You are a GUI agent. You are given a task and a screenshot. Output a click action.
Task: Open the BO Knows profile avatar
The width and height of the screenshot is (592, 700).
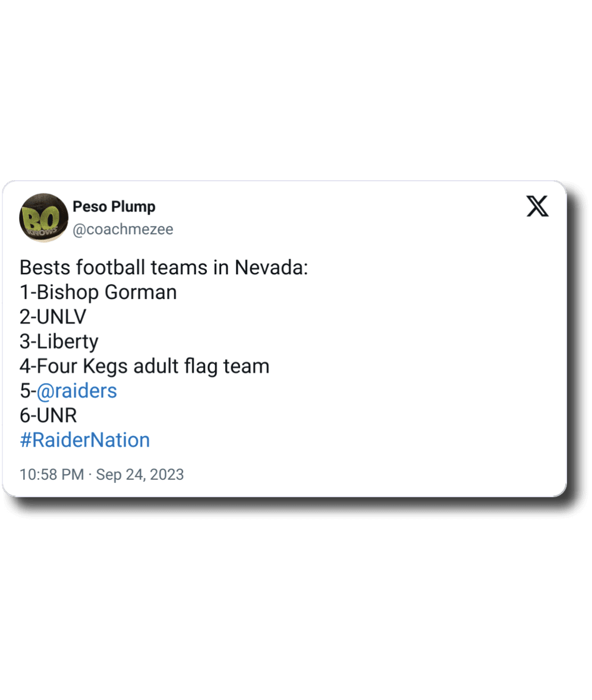(43, 218)
